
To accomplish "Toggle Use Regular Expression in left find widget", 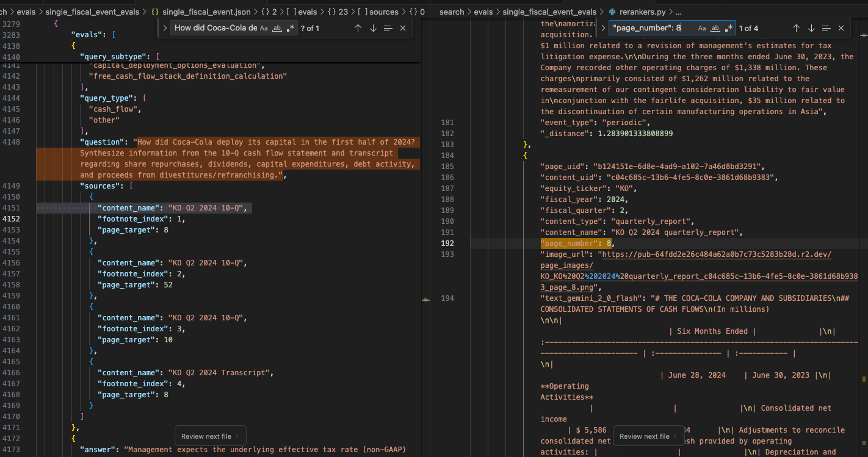I will coord(290,28).
